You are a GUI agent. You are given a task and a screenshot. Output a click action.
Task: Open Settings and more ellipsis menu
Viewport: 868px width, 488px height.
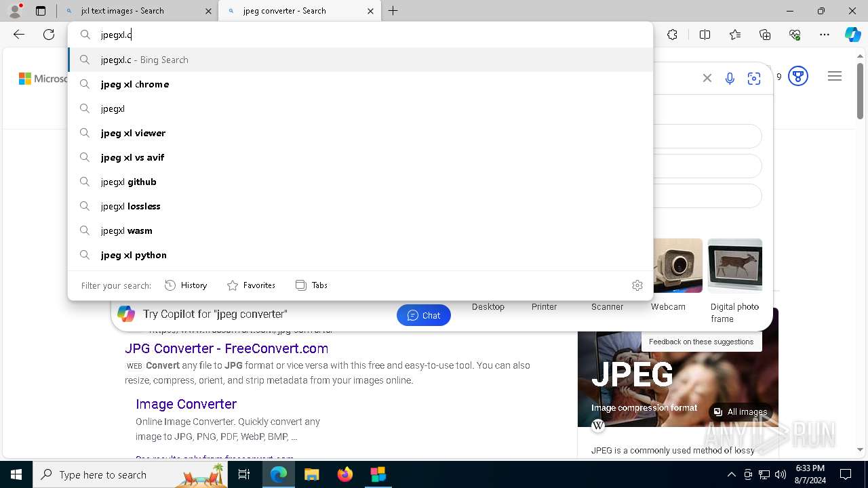click(825, 35)
